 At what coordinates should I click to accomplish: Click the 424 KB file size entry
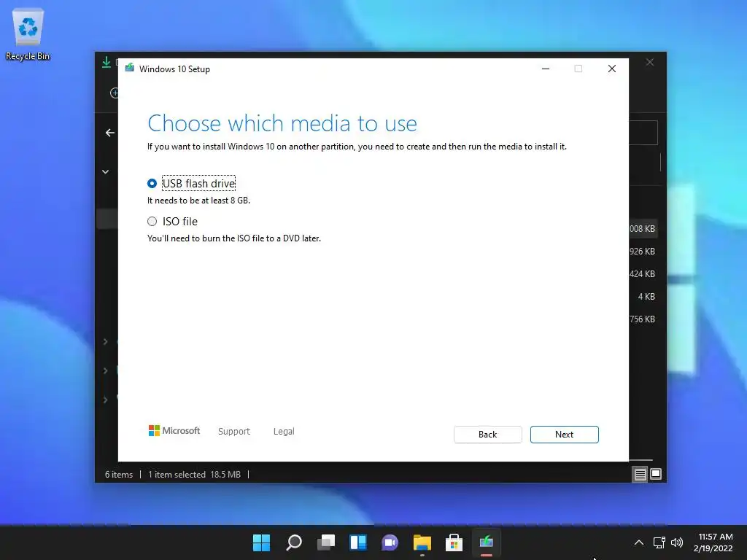coord(642,274)
